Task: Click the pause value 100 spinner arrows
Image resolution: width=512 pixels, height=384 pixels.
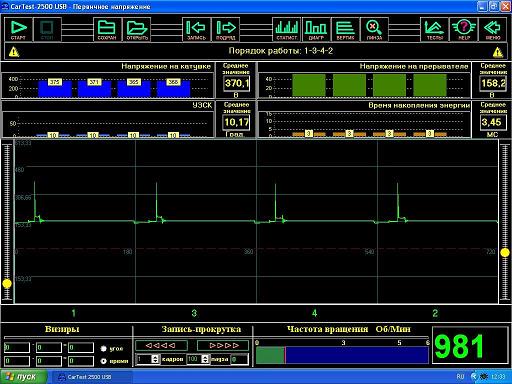Action: tap(205, 359)
